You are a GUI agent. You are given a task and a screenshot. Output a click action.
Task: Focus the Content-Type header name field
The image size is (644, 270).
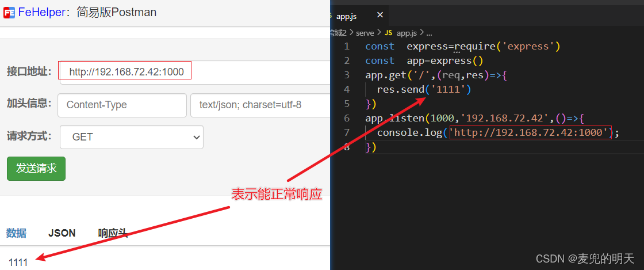point(122,105)
